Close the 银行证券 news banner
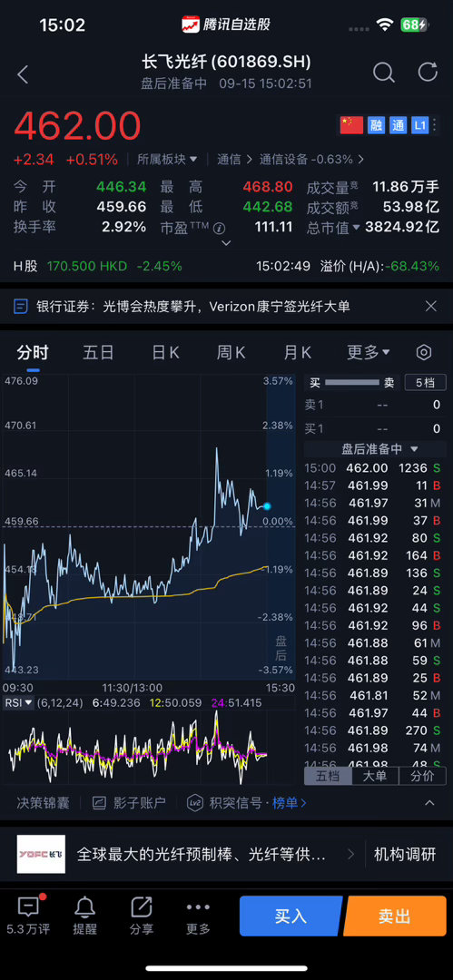Viewport: 453px width, 980px height. click(430, 307)
